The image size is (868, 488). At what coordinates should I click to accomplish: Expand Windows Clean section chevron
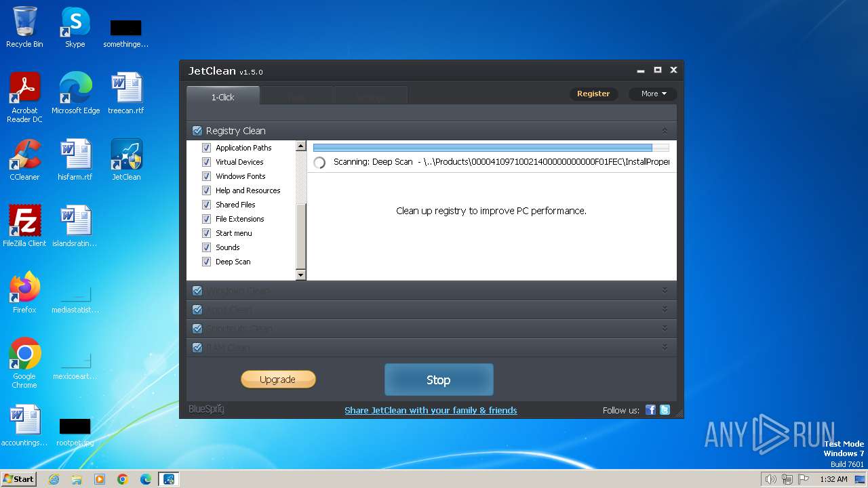click(x=665, y=290)
